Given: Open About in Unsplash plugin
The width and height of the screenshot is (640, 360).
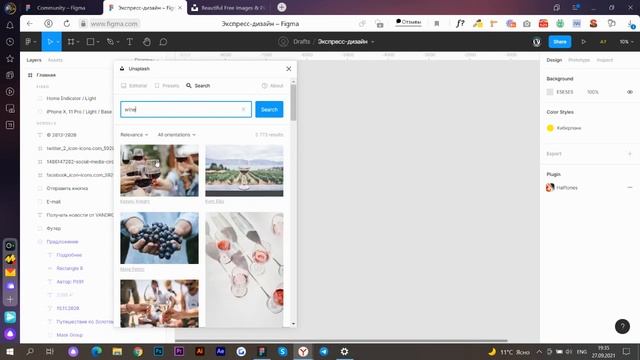Looking at the screenshot, I should pyautogui.click(x=273, y=86).
